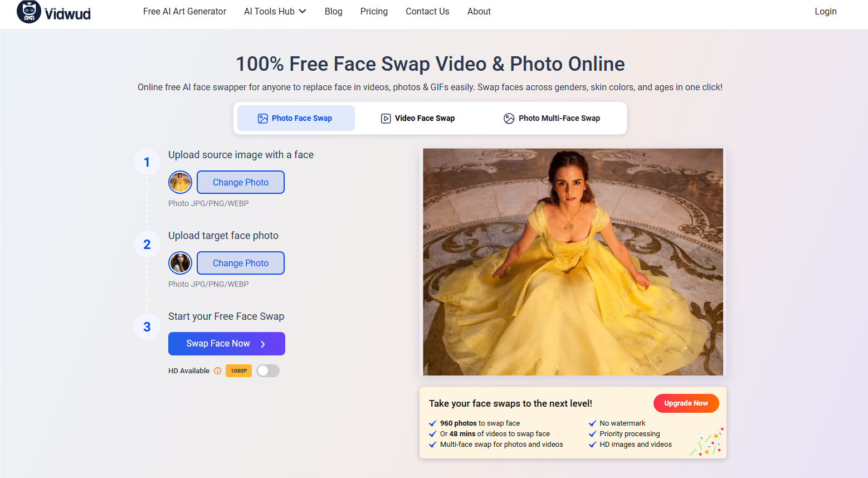Click the 1080P badge
Image resolution: width=868 pixels, height=478 pixels.
pos(238,371)
